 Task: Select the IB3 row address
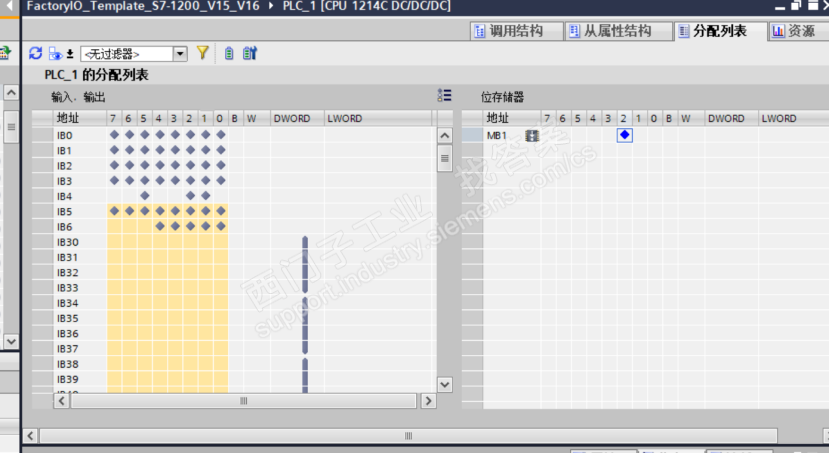tap(65, 182)
